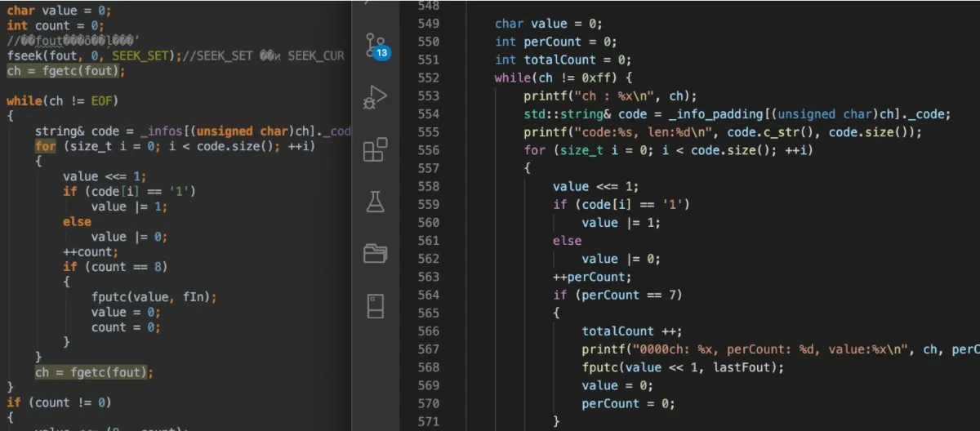Click 'char value = 0;' on line 549
980x431 pixels.
(548, 24)
